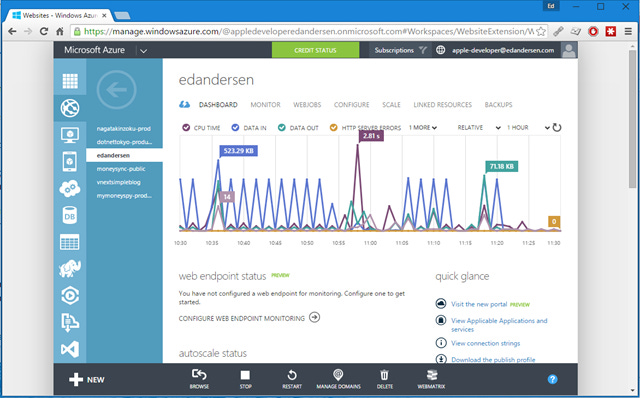Reload the page in Chrome

click(x=44, y=31)
